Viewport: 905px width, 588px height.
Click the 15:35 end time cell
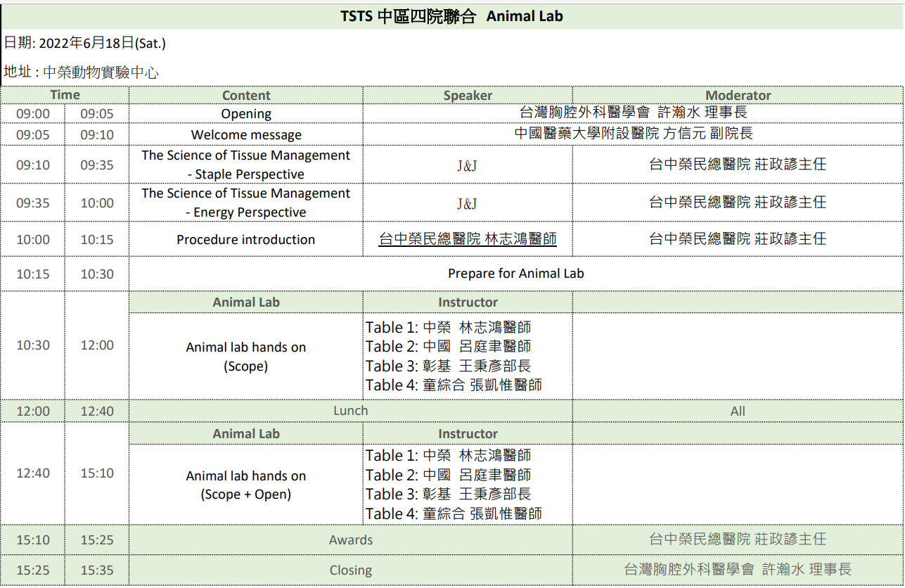[x=97, y=570]
